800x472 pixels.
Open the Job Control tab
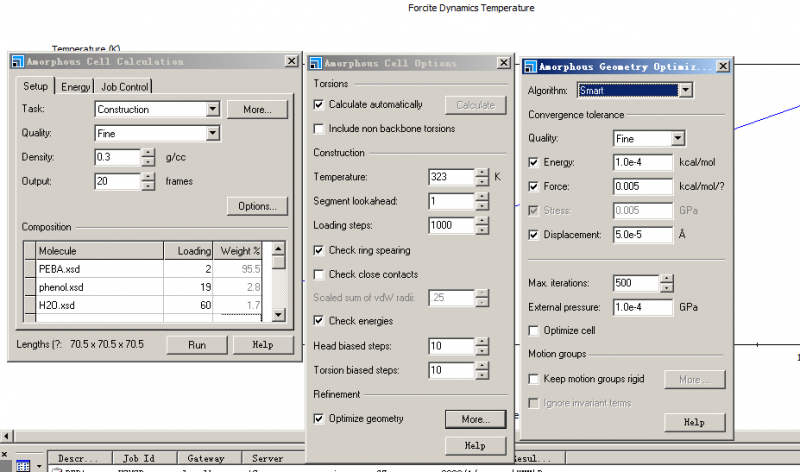tap(125, 87)
